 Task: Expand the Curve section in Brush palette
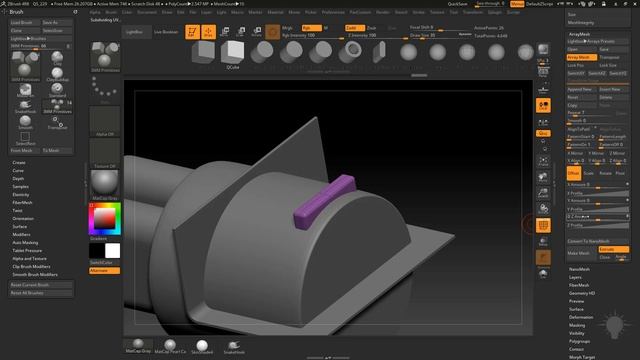(x=18, y=171)
